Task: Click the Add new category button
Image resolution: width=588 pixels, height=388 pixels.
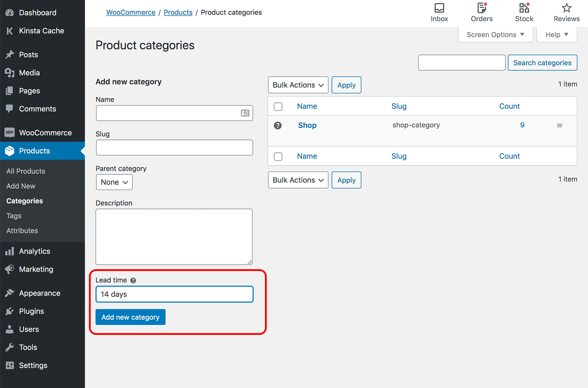Action: pos(130,317)
